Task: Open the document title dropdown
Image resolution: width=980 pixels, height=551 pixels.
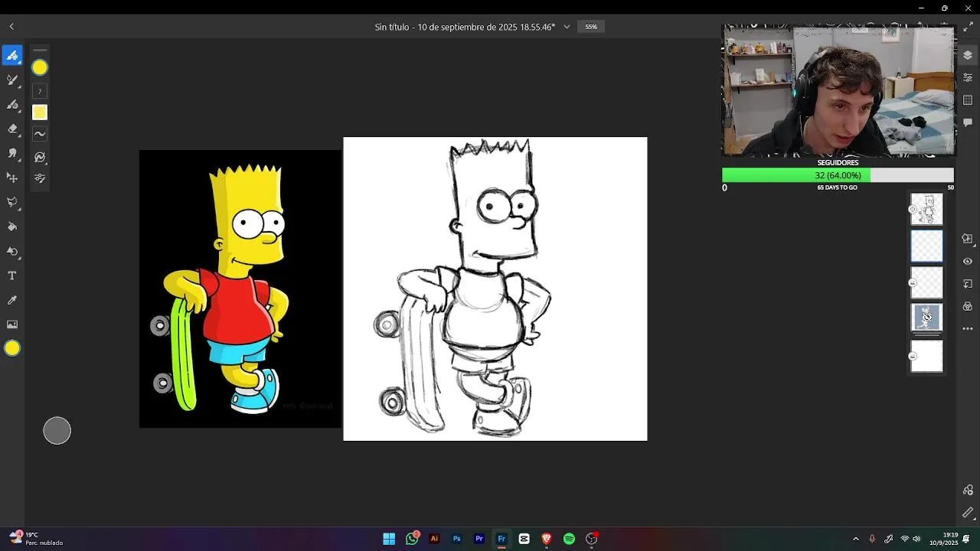Action: point(567,27)
